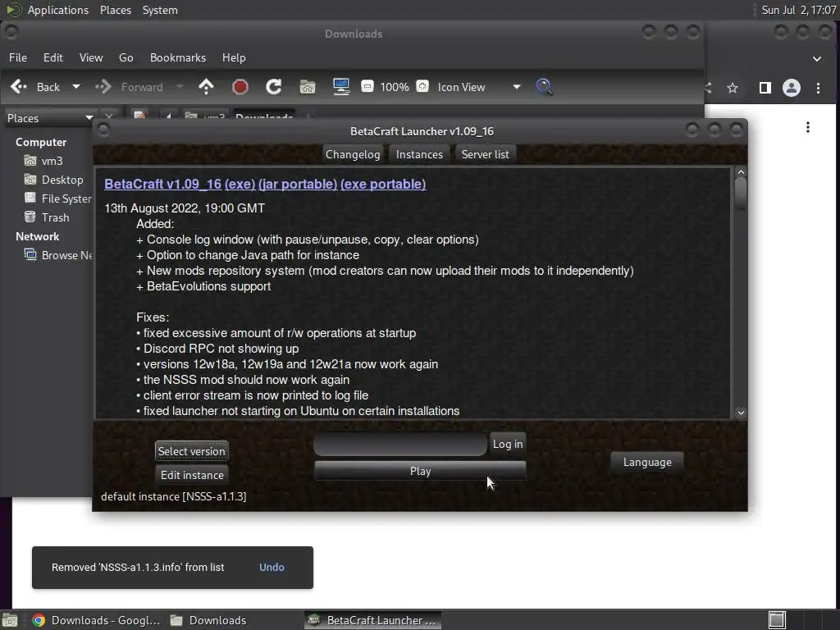
Task: Open the Places panel menu
Action: point(116,10)
